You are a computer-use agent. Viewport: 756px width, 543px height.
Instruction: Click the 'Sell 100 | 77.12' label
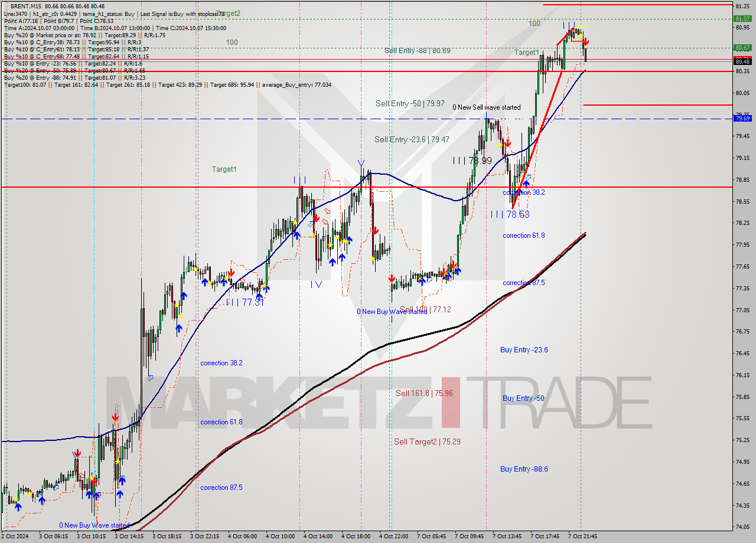click(425, 309)
